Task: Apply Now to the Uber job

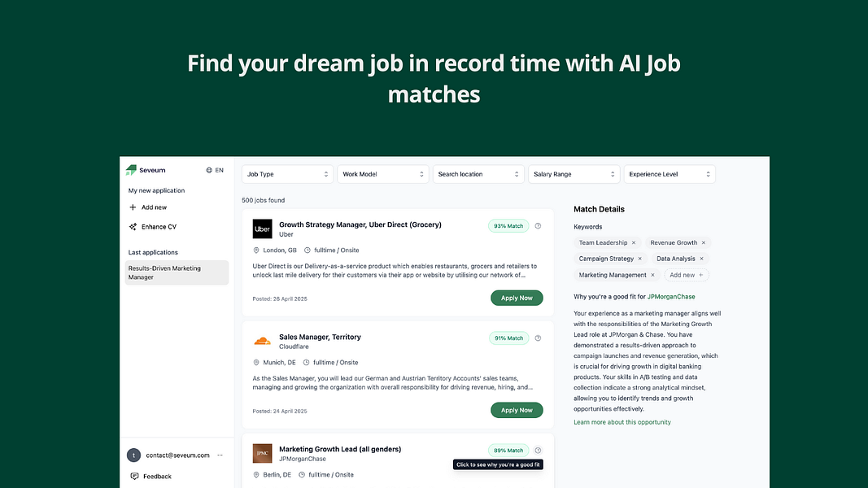Action: click(517, 298)
